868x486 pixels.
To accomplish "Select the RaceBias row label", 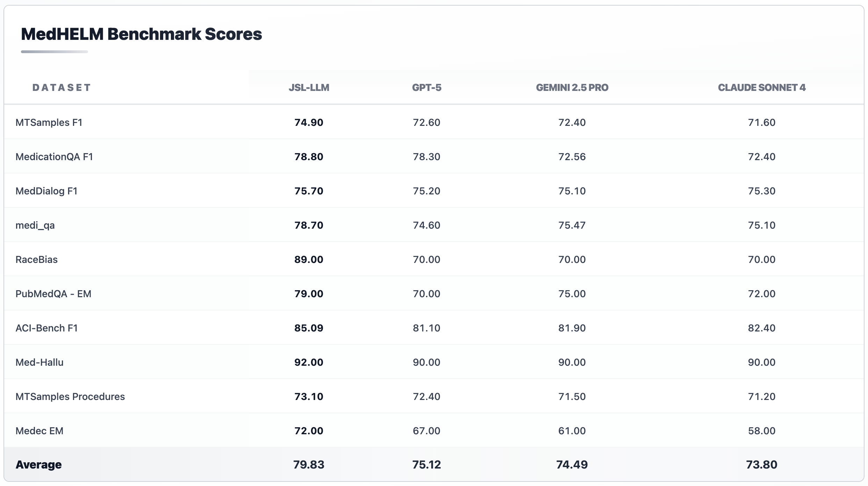I will 36,259.
